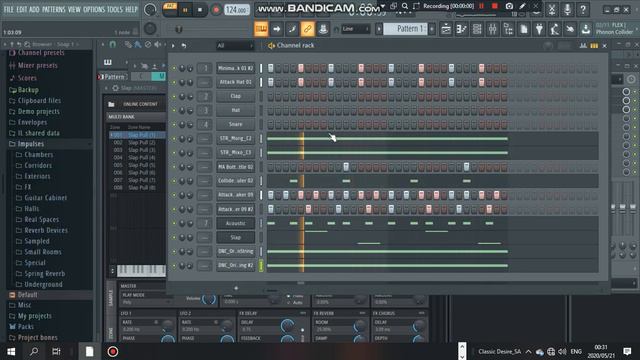
Task: Add channel with plus below rack
Action: coord(236,288)
